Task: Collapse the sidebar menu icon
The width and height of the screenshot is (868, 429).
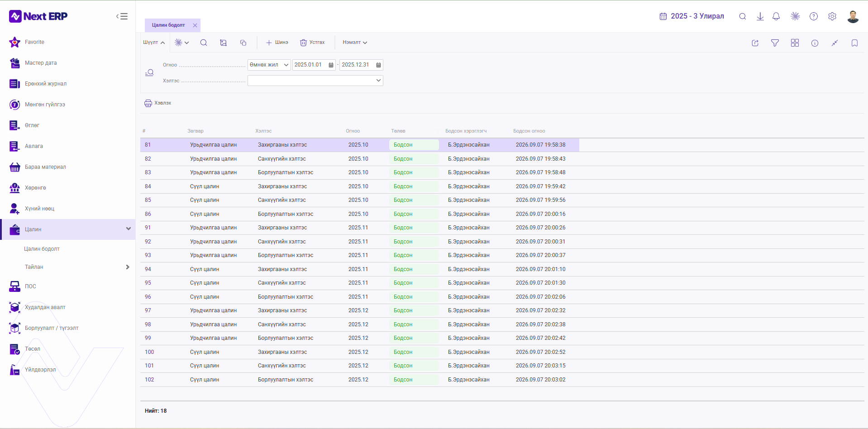Action: (x=122, y=16)
